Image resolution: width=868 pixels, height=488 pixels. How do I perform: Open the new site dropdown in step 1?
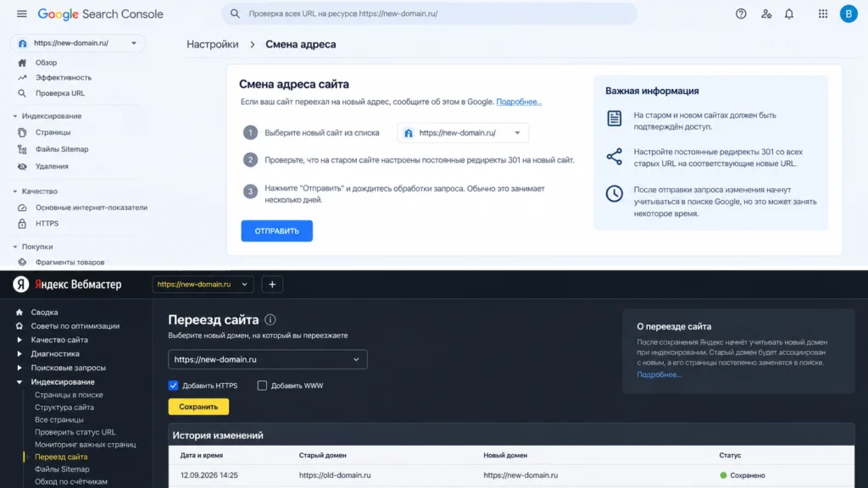coord(463,133)
